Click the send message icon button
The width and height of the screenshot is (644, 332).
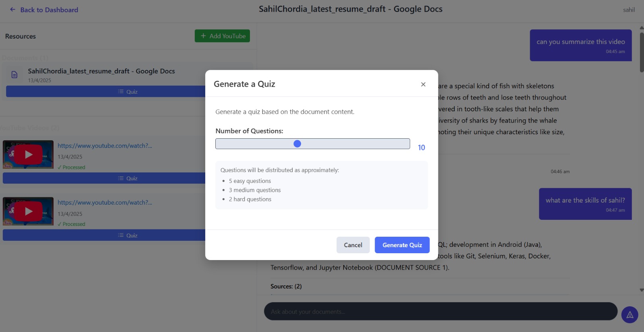click(x=630, y=315)
